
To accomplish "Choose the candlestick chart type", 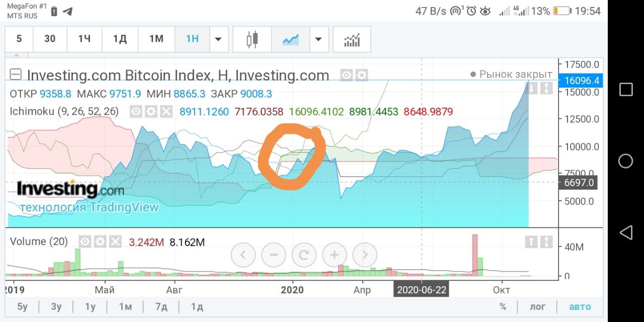I will (252, 39).
